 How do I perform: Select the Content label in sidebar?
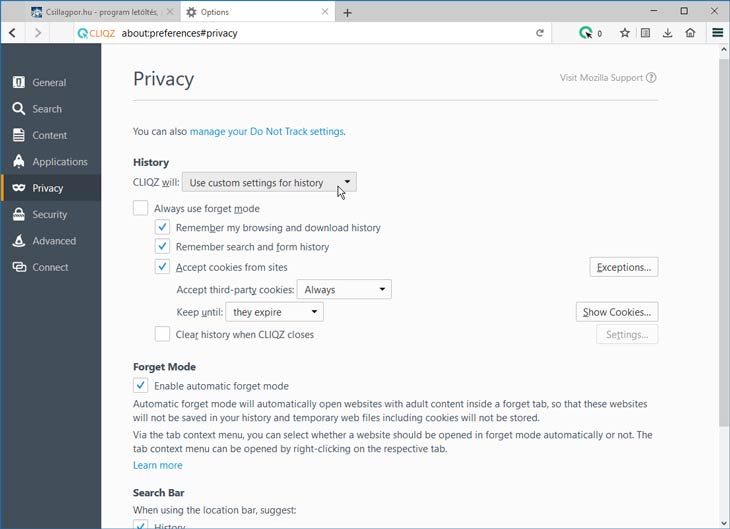pyautogui.click(x=50, y=135)
